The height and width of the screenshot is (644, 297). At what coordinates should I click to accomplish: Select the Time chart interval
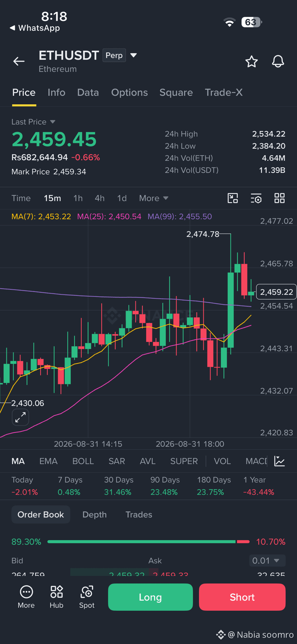(x=21, y=198)
